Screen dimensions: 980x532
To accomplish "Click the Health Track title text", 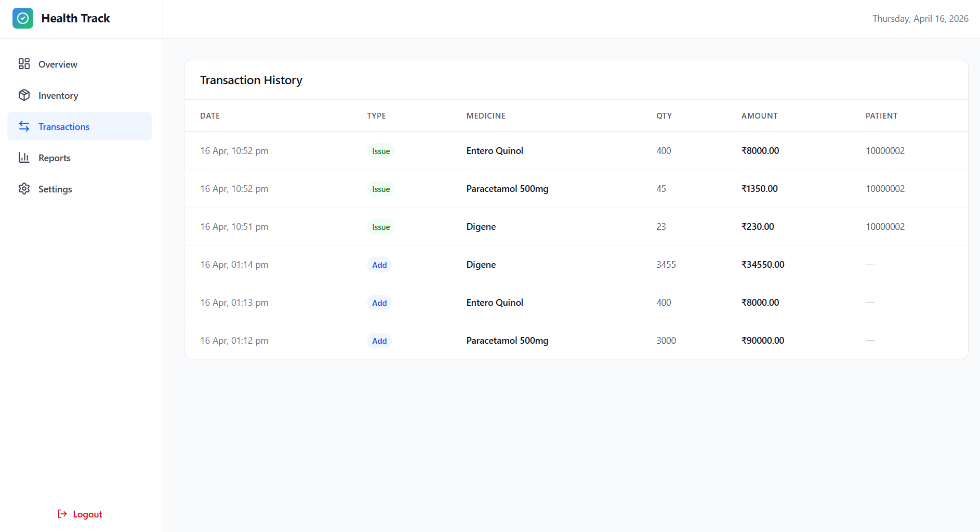I will coord(75,18).
